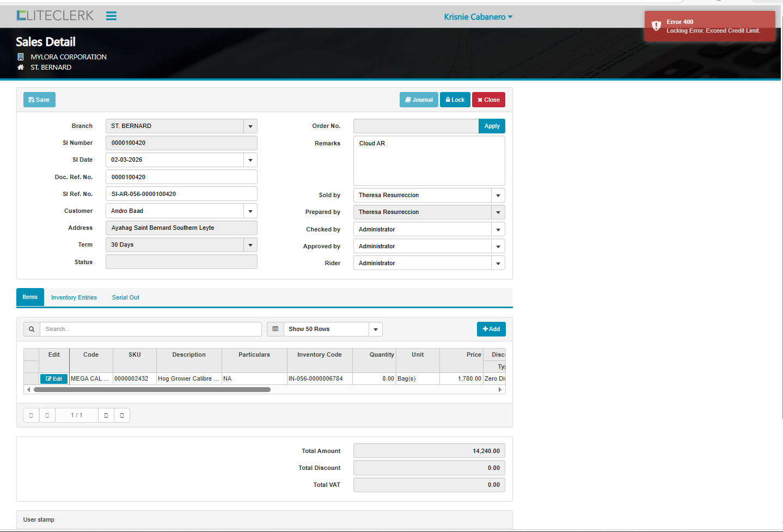Image resolution: width=783 pixels, height=532 pixels.
Task: Go to the last page of items
Action: point(122,415)
